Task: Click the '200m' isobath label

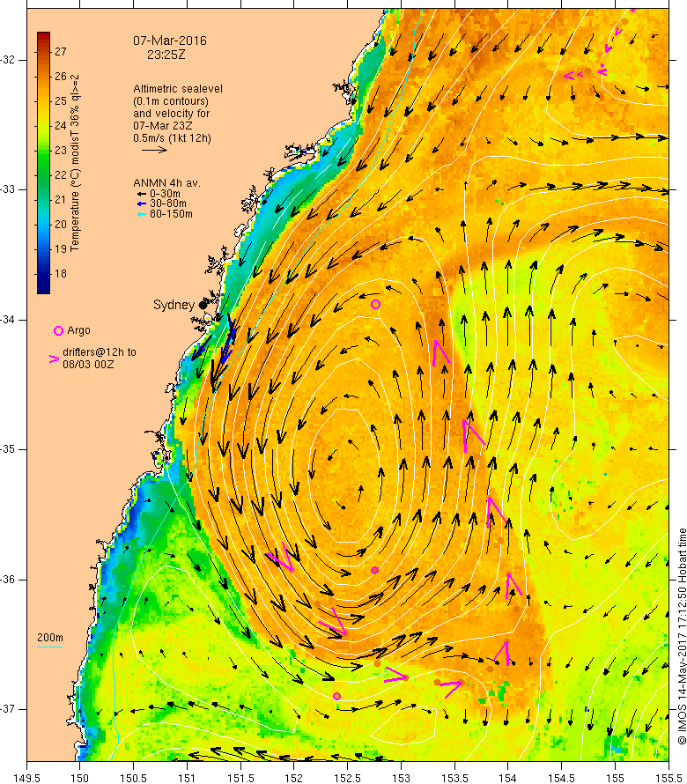Action: point(50,638)
